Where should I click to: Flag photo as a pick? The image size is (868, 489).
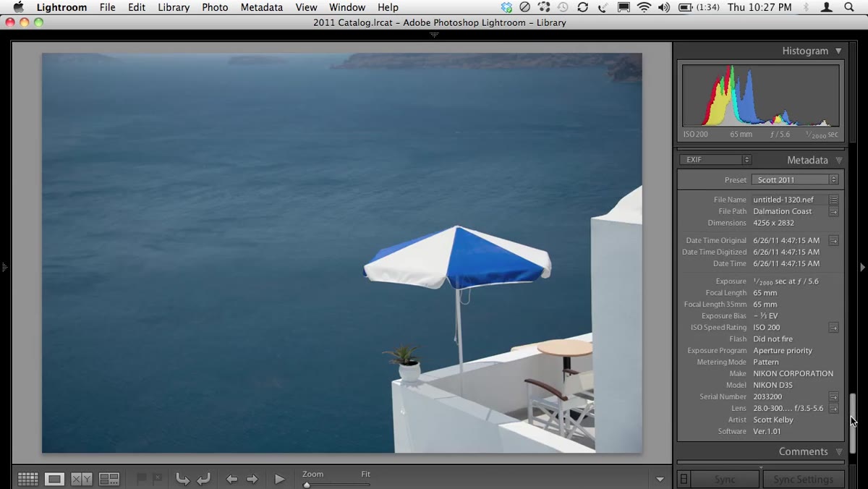(x=142, y=479)
